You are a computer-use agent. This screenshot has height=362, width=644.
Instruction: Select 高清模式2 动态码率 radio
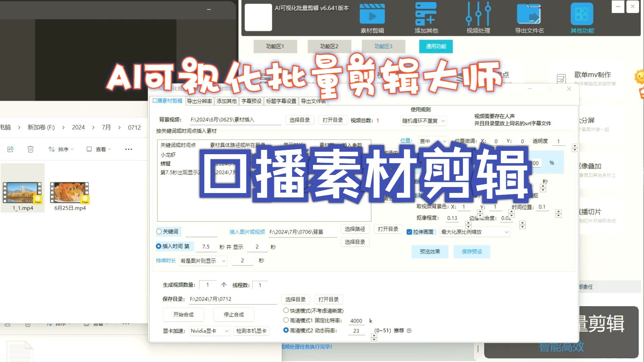coord(286,330)
